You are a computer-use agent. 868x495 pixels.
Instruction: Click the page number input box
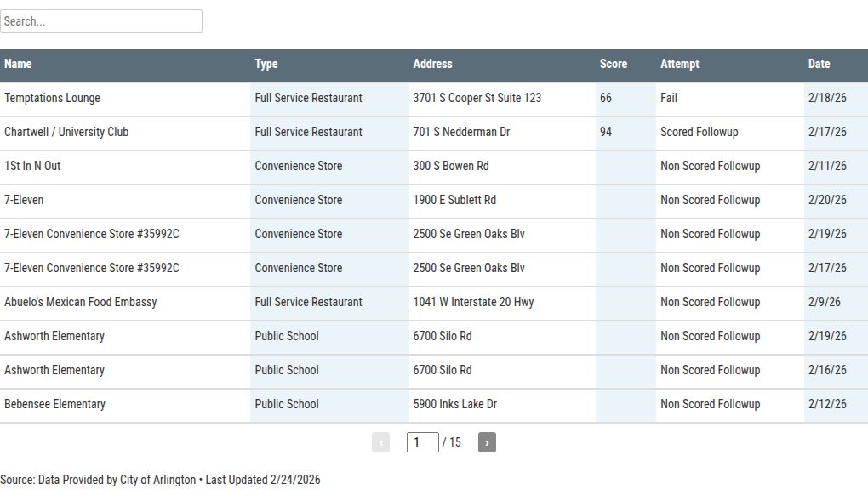422,442
